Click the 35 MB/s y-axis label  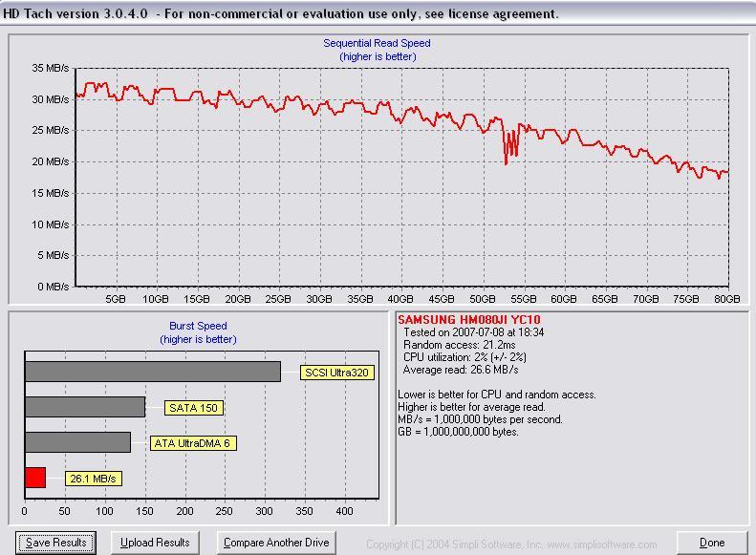pos(51,68)
